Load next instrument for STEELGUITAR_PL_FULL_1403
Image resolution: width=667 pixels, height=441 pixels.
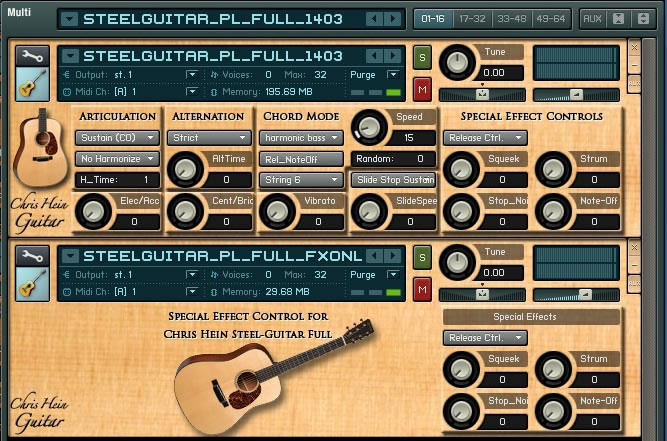pyautogui.click(x=393, y=56)
